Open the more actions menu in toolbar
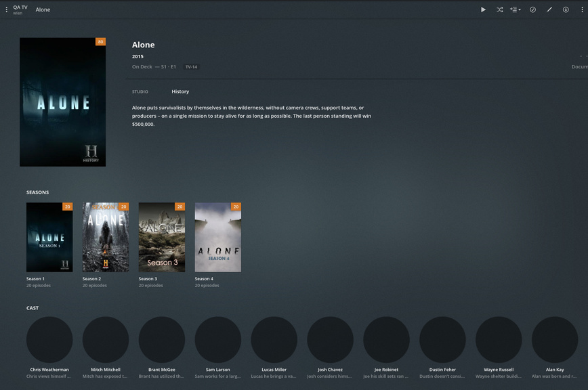 pos(582,9)
